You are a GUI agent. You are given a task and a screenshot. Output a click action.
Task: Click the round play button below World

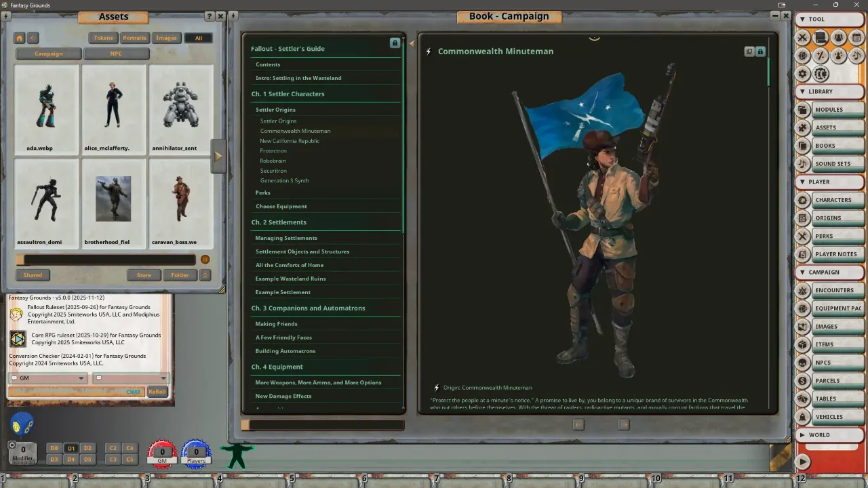click(803, 462)
